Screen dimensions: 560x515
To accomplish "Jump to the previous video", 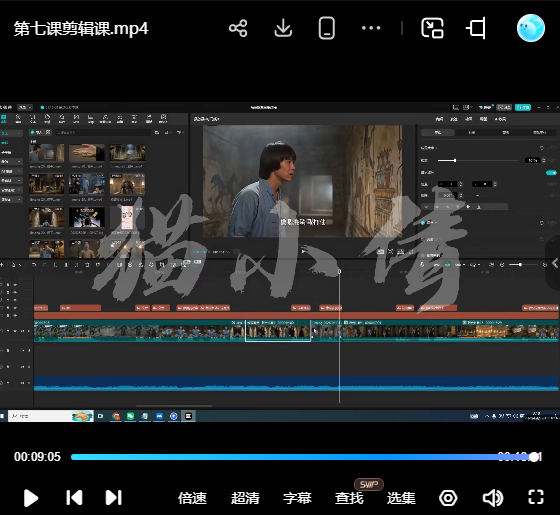I will 74,498.
